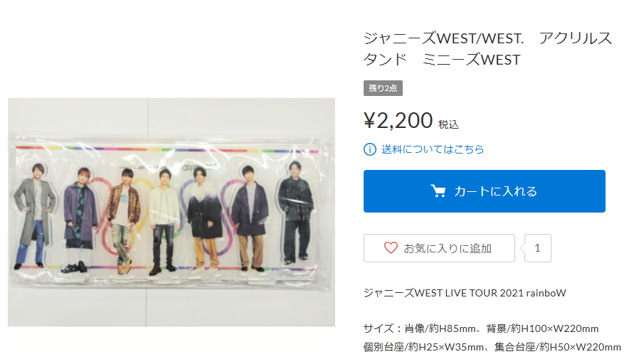The image size is (634, 364).
Task: Click the 残り2点 stock badge
Action: pos(383,88)
